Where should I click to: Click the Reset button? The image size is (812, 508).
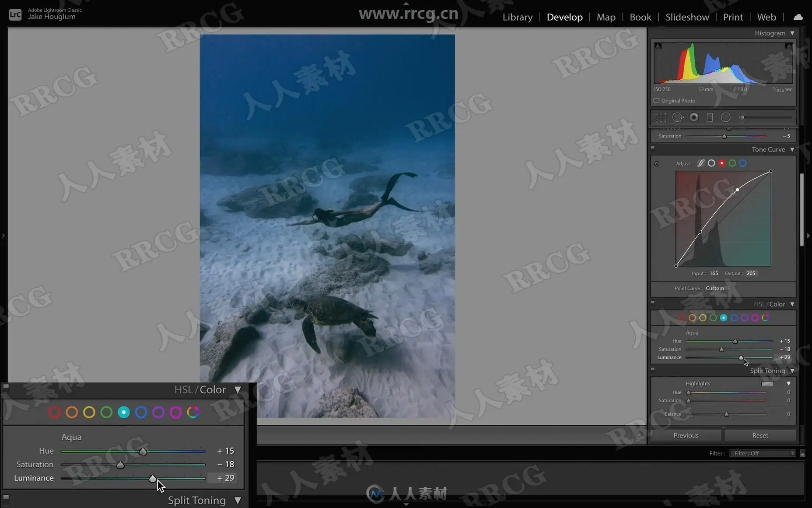(760, 435)
